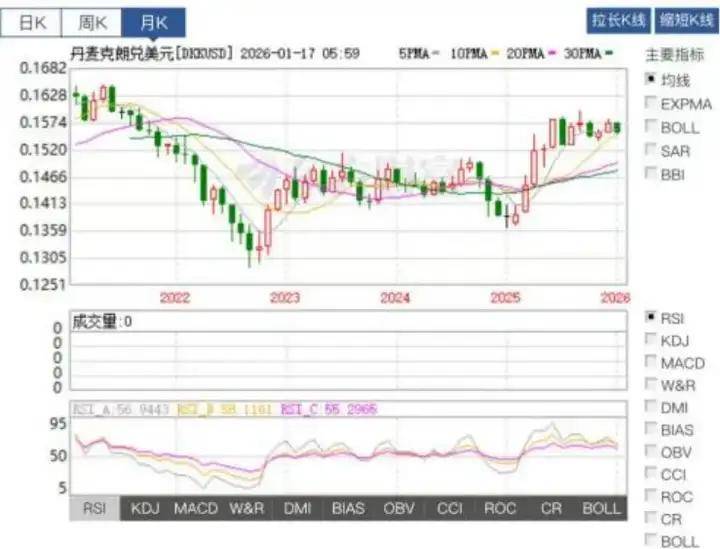Viewport: 720px width, 549px height.
Task: Open the OBV tab in bottom bar
Action: pos(399,508)
